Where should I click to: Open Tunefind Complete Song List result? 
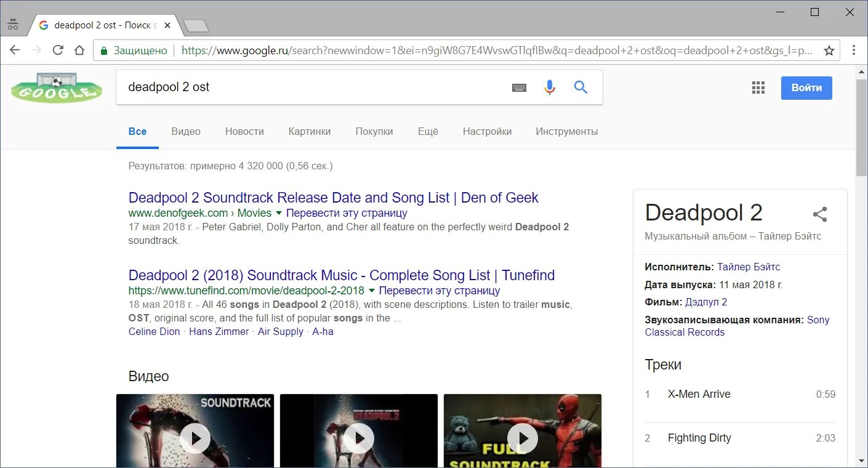click(342, 275)
